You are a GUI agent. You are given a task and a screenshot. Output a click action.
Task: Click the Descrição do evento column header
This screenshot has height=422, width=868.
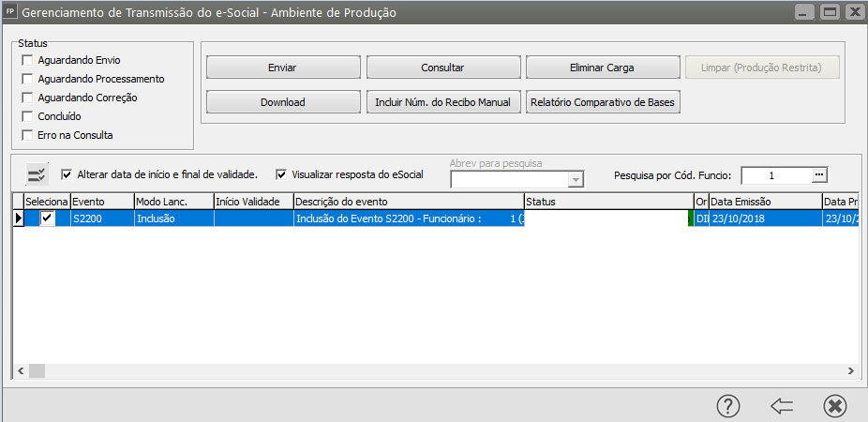[409, 202]
